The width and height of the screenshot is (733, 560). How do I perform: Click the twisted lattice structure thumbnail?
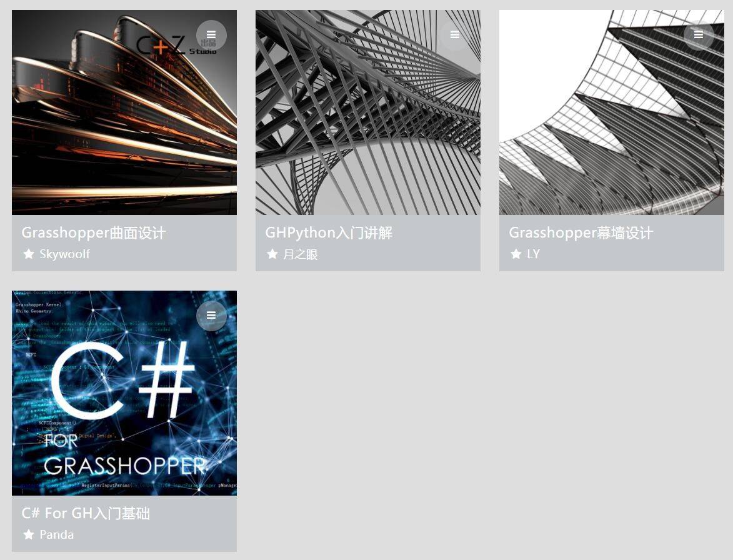pyautogui.click(x=368, y=112)
